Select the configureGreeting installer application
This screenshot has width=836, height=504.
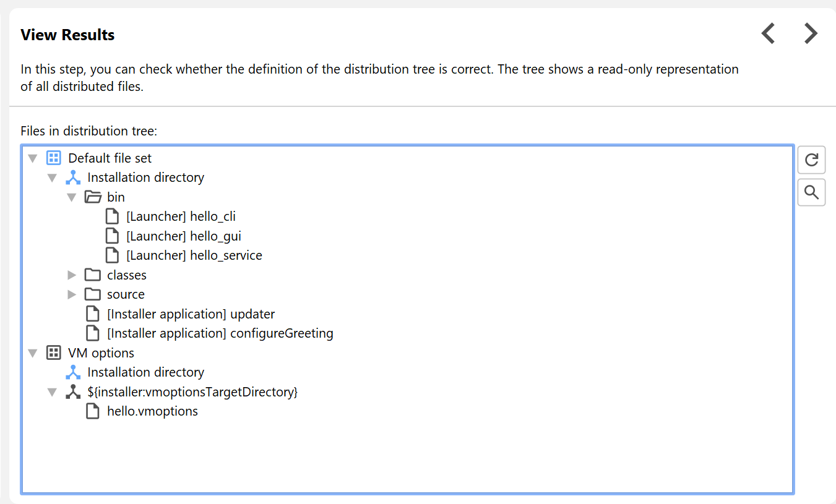click(x=220, y=333)
